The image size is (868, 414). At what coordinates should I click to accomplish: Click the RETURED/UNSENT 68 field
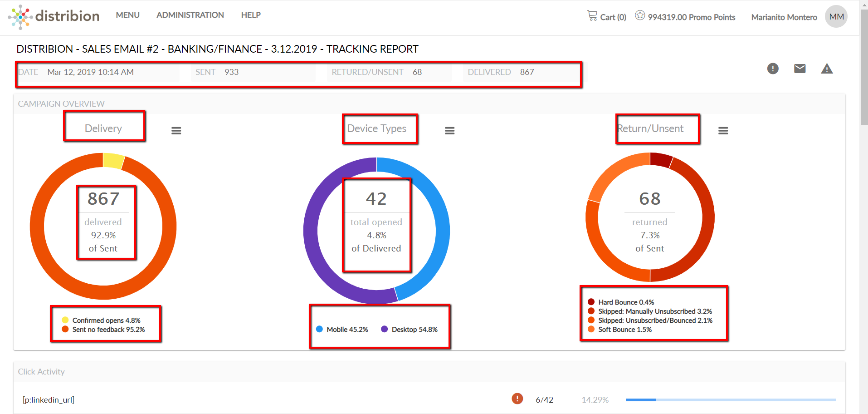[x=389, y=72]
